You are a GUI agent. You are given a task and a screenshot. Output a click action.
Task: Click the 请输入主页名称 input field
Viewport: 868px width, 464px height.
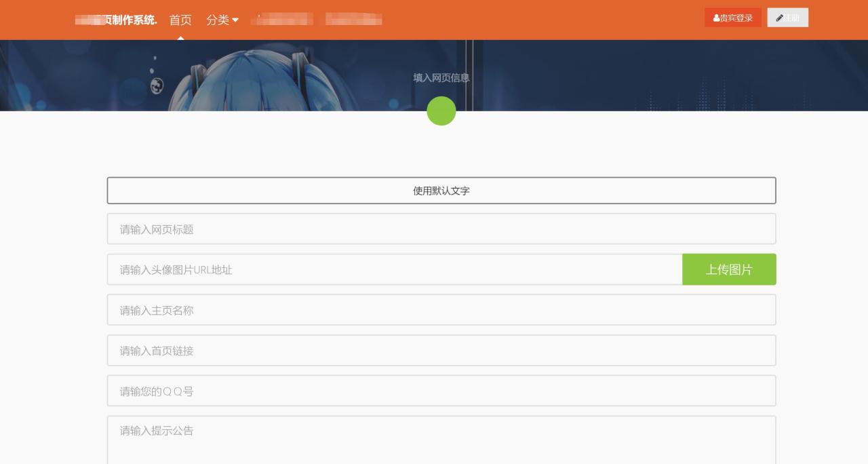(x=441, y=309)
